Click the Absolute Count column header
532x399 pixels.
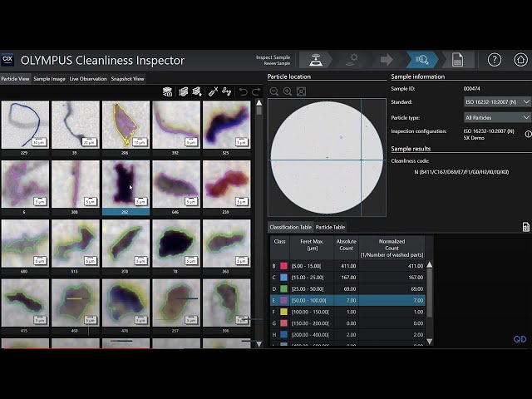346,248
